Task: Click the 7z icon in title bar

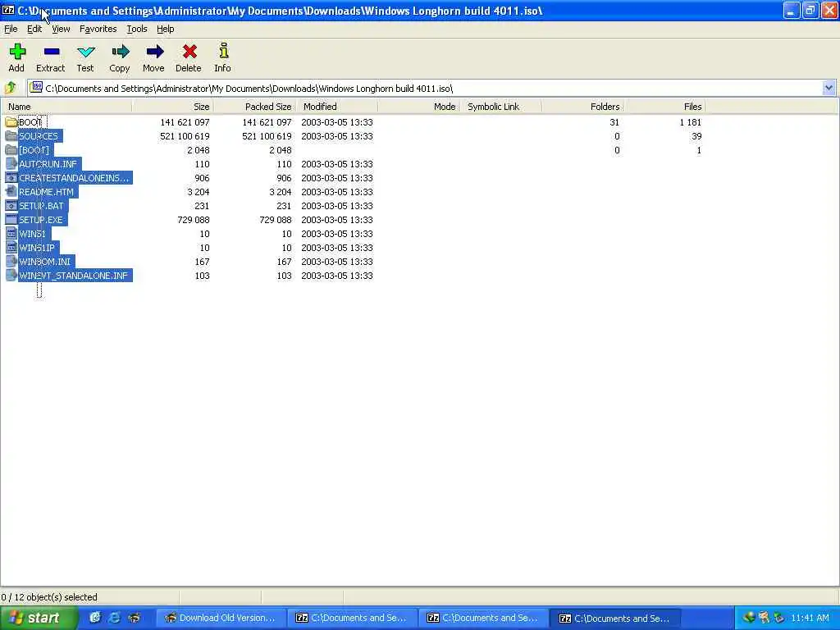Action: (8, 10)
